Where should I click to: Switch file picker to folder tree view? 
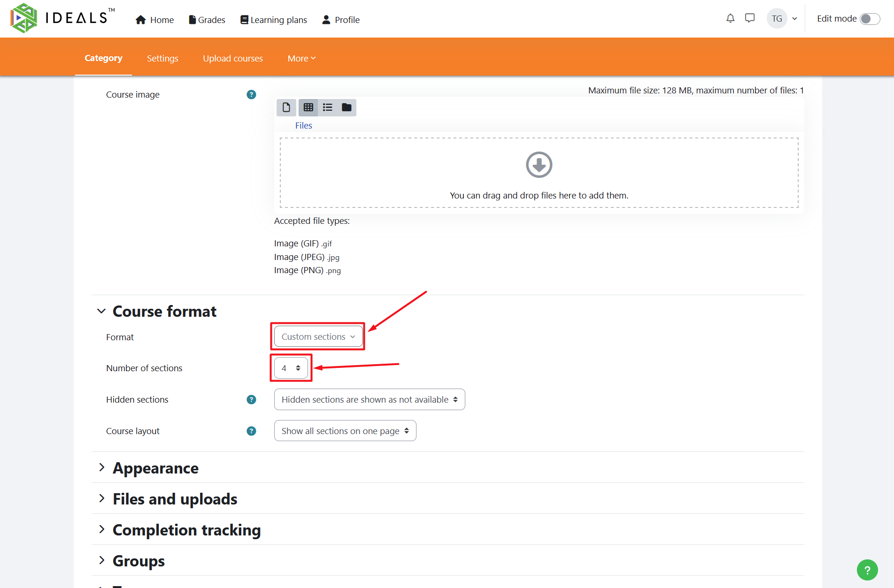pyautogui.click(x=347, y=107)
